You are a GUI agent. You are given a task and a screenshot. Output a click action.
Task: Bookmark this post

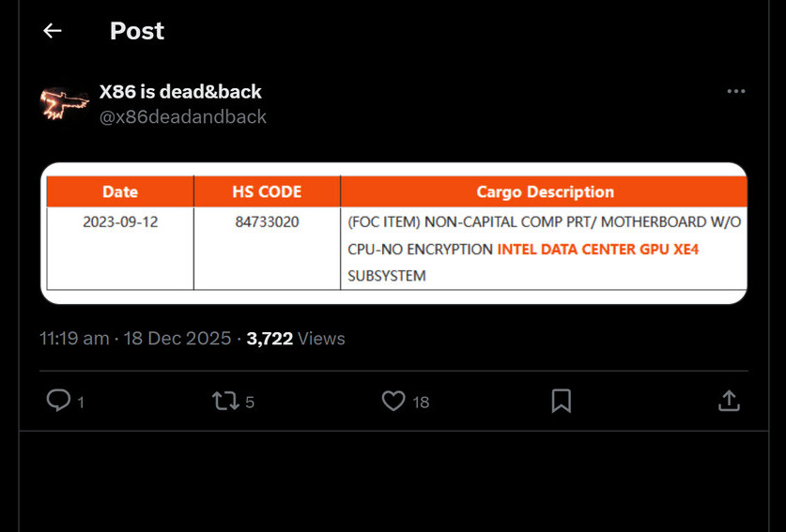click(x=561, y=402)
